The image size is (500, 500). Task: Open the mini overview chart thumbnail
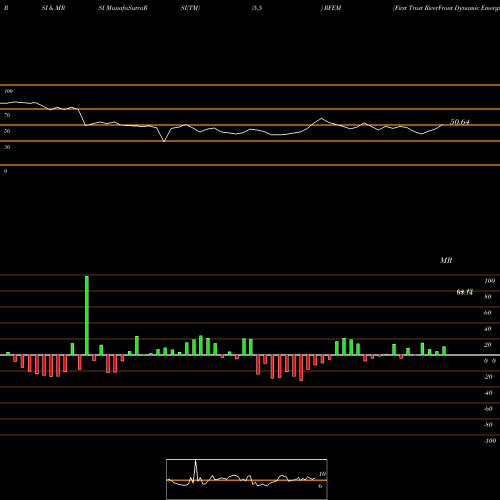tap(247, 479)
